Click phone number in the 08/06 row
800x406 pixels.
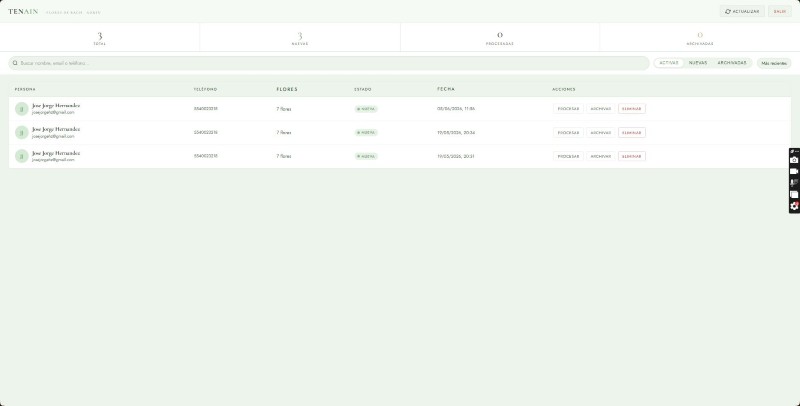206,109
